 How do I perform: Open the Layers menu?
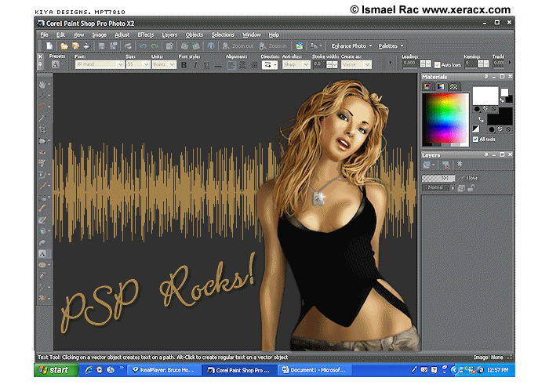click(x=169, y=34)
